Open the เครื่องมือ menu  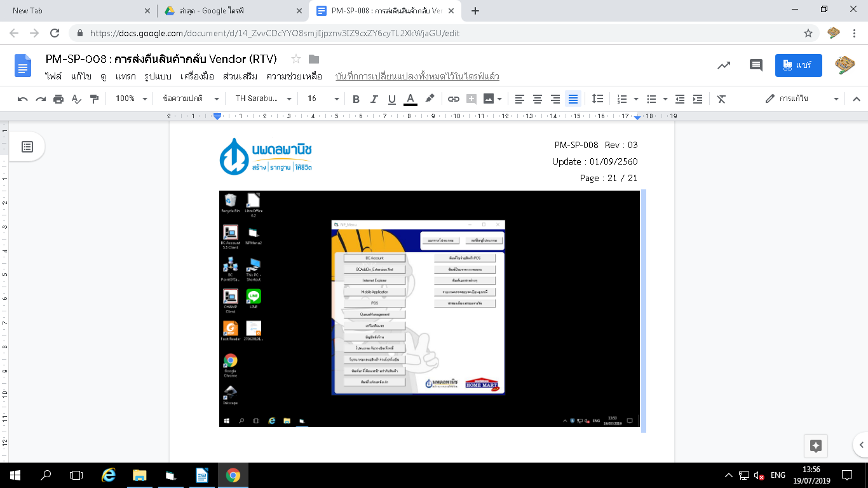(198, 76)
